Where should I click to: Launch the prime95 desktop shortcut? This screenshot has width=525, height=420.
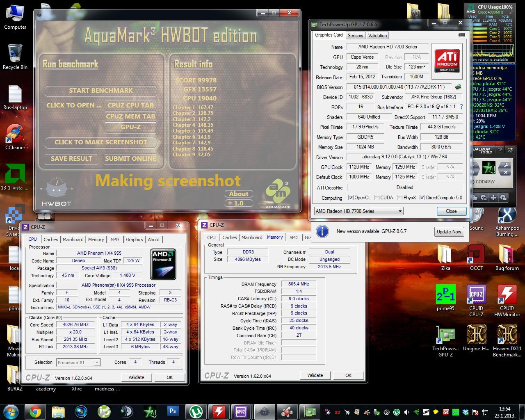click(x=445, y=298)
